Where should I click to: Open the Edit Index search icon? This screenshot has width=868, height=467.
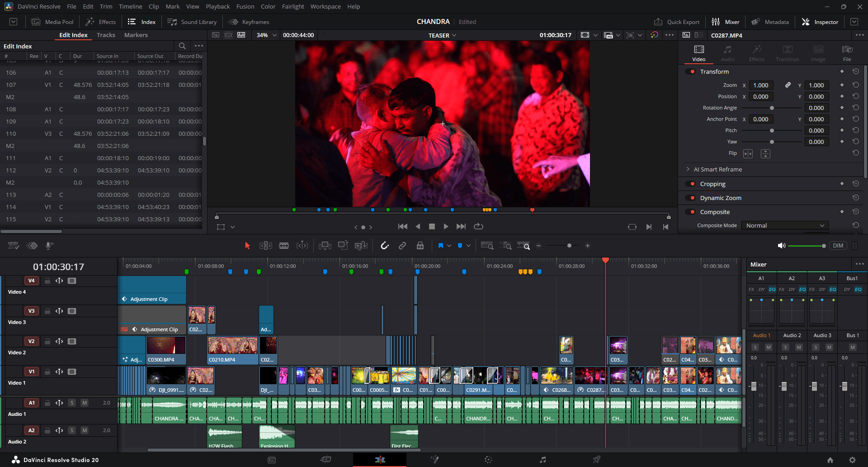click(182, 46)
